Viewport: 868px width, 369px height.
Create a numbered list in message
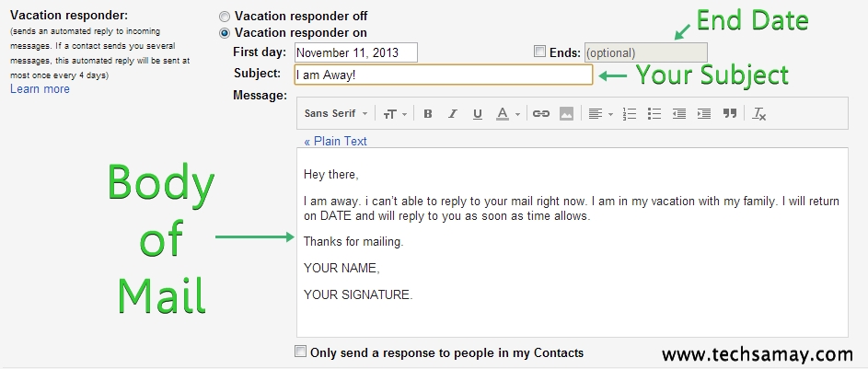click(x=630, y=114)
